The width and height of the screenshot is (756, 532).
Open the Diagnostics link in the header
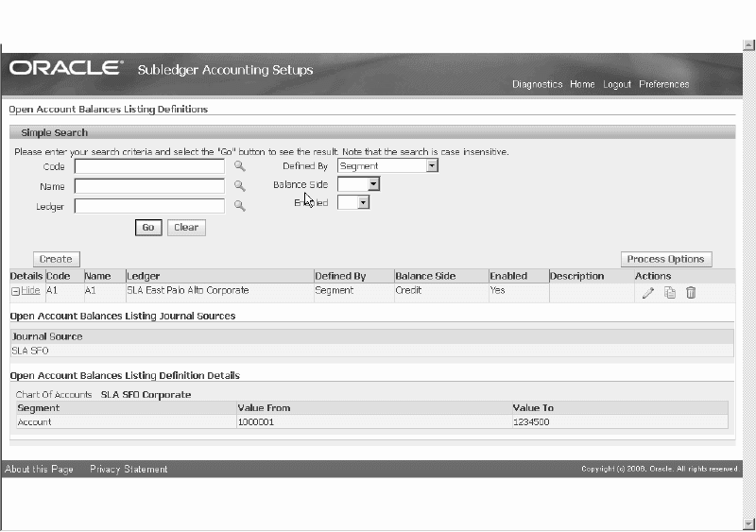click(x=537, y=84)
